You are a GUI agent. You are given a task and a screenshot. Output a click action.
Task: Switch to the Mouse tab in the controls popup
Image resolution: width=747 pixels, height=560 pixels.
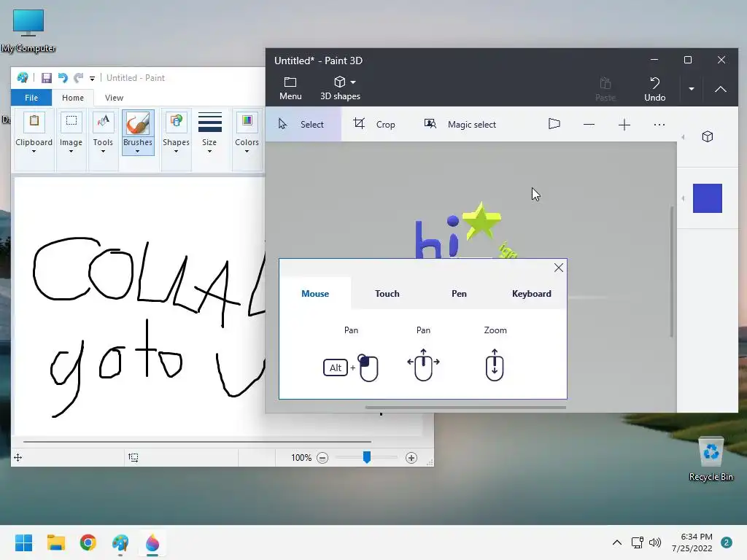(x=315, y=293)
